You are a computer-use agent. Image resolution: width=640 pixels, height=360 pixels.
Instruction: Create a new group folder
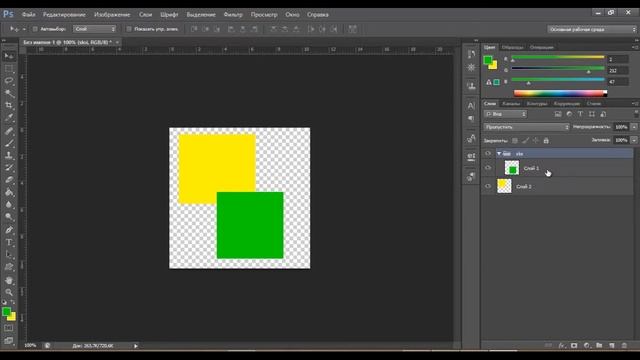599,345
